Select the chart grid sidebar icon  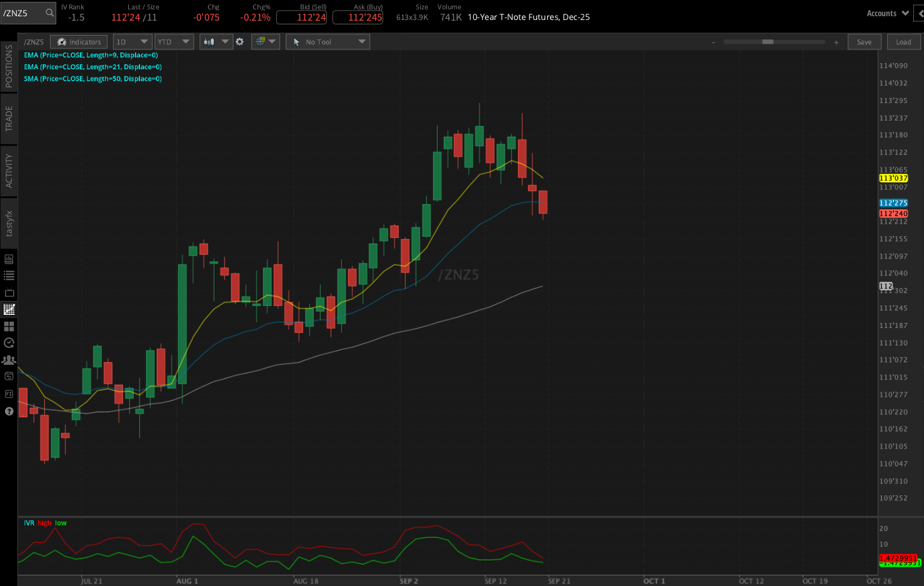[x=9, y=309]
